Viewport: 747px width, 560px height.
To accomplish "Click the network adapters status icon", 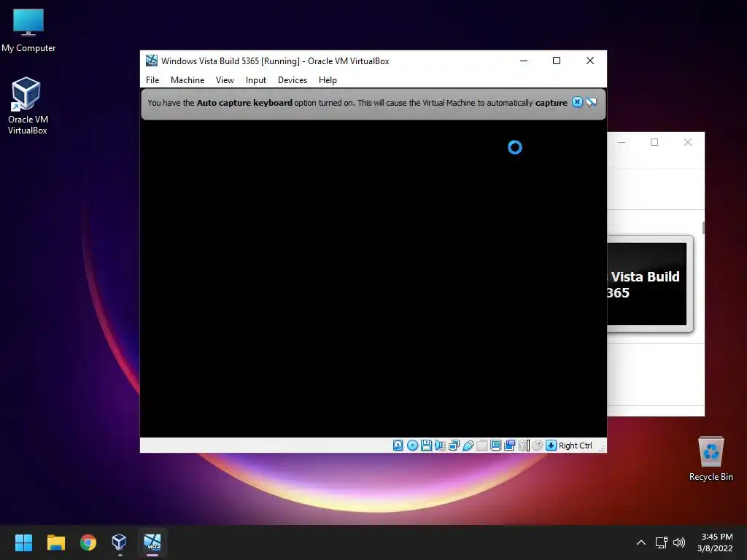I will [454, 446].
